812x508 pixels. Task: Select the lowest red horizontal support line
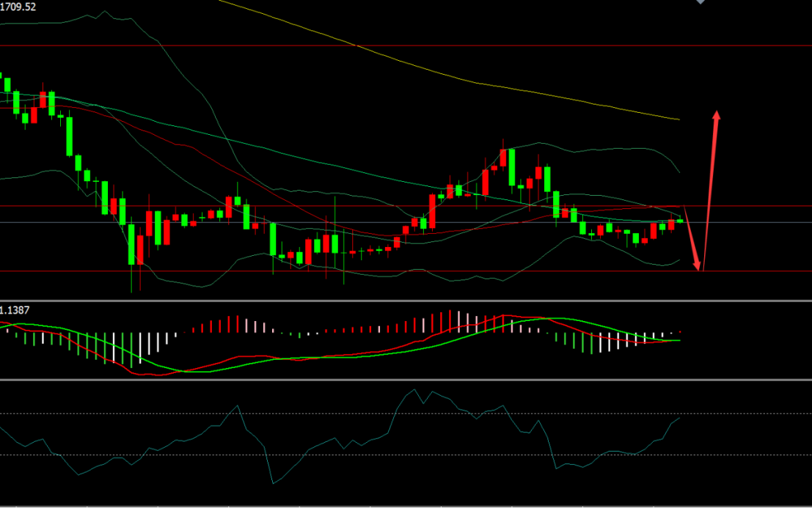[x=406, y=271]
